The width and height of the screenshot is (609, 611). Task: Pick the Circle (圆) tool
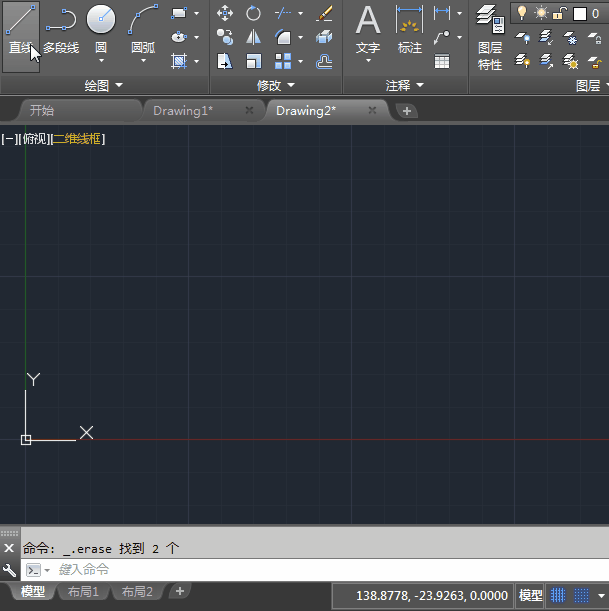[100, 30]
